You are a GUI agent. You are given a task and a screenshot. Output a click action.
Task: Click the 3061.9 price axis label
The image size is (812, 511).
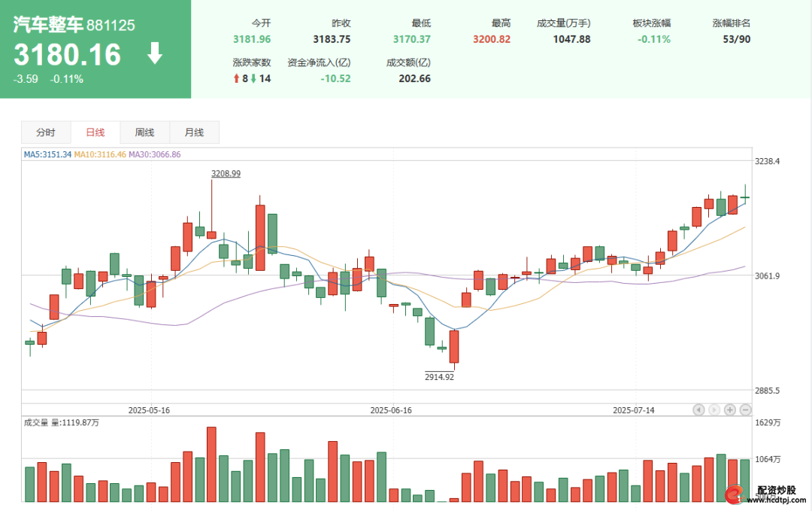tap(767, 275)
